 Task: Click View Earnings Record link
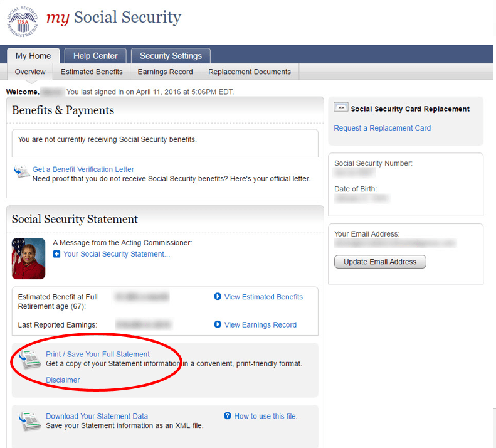pyautogui.click(x=260, y=325)
